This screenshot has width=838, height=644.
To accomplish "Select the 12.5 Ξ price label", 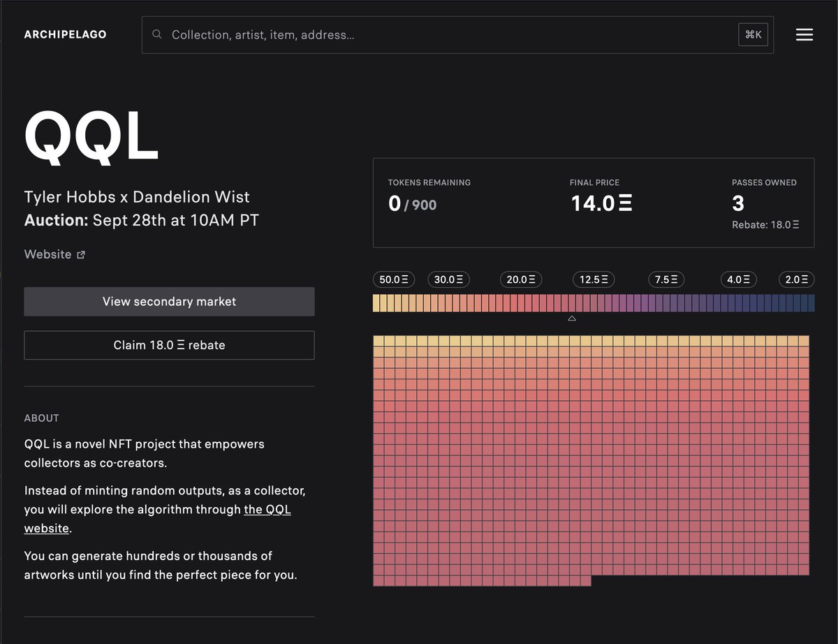I will coord(594,279).
